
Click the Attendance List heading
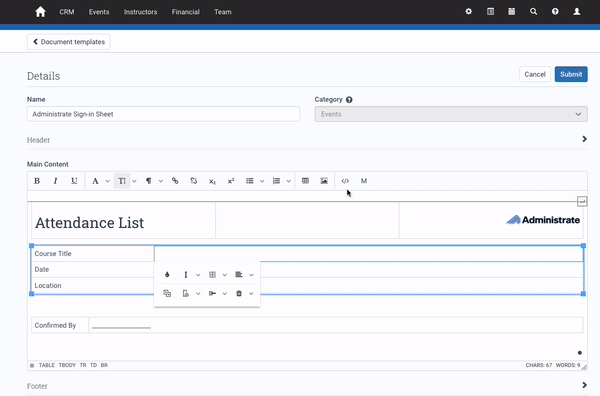tap(90, 223)
